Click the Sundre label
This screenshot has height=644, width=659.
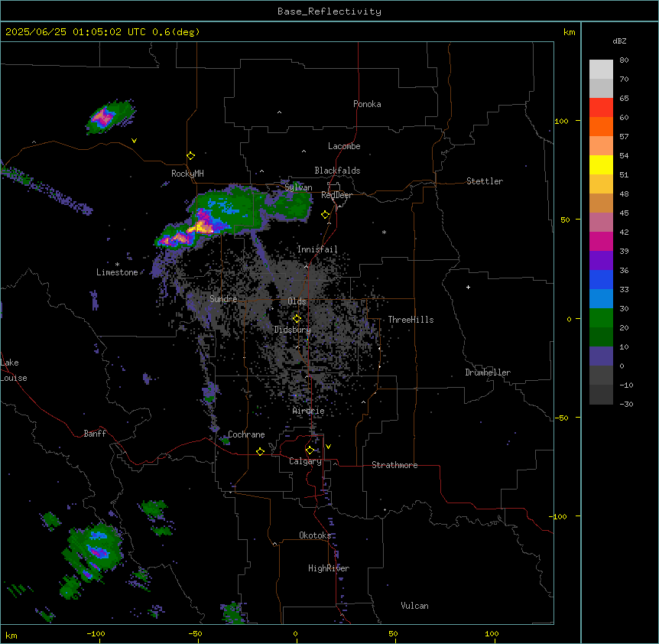223,299
